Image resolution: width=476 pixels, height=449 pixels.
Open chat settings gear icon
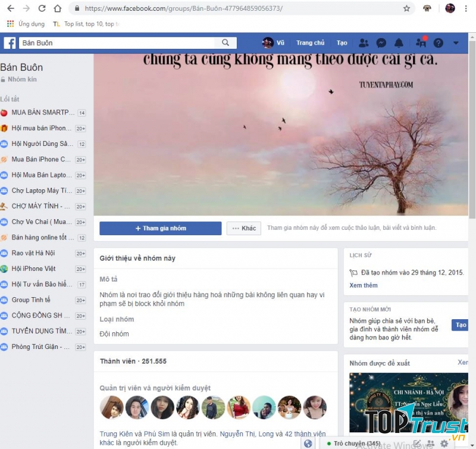[x=444, y=444]
